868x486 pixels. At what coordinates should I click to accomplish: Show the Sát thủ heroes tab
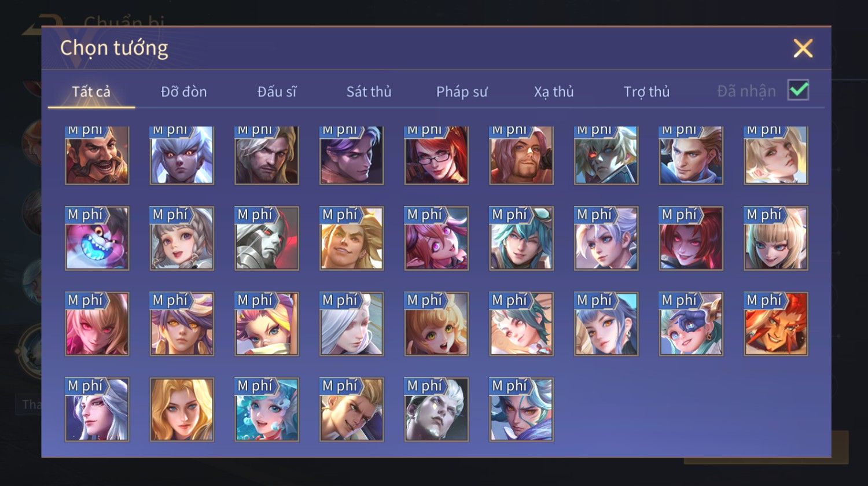click(369, 91)
